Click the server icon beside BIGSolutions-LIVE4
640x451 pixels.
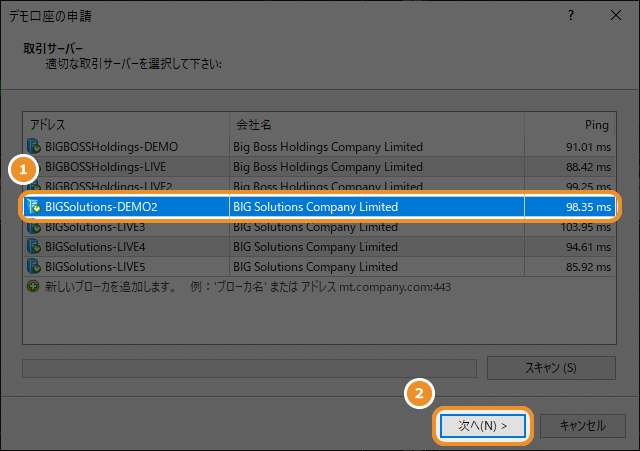33,247
